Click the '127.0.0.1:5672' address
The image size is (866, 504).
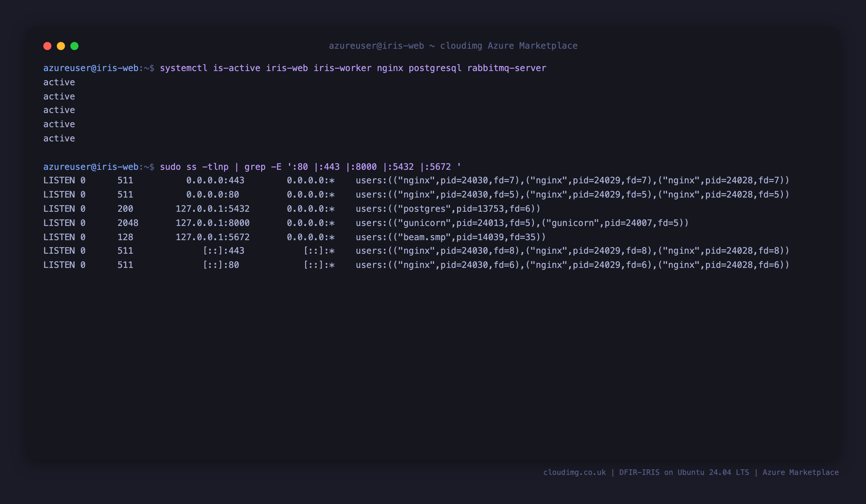(x=212, y=237)
